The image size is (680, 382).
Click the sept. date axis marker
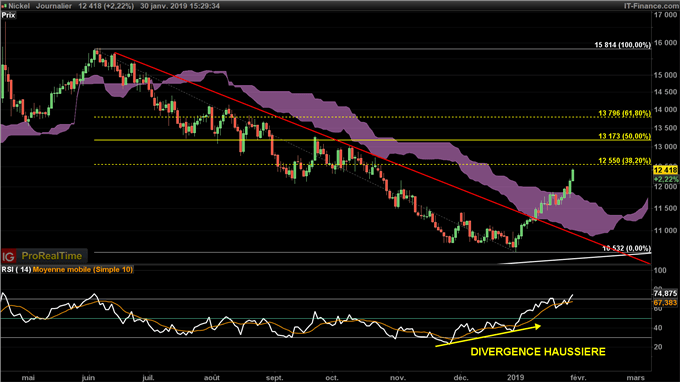(275, 378)
